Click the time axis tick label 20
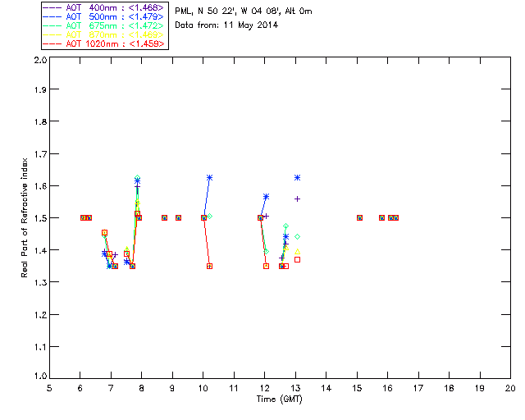Screen dimensions: 525x420 click(510, 388)
